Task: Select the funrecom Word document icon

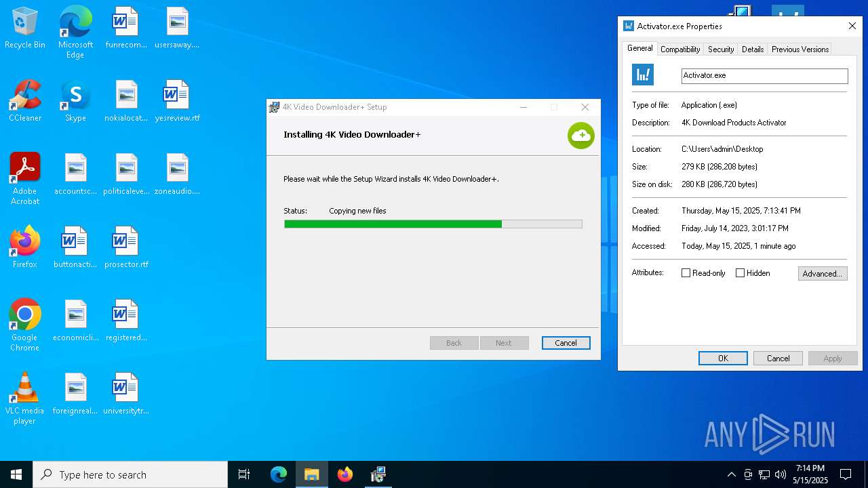Action: (126, 28)
